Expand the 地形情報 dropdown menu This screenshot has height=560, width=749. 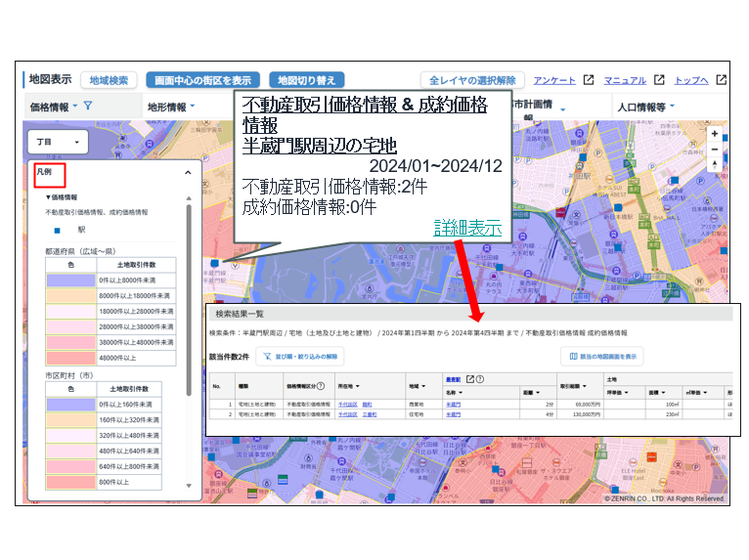pos(171,107)
